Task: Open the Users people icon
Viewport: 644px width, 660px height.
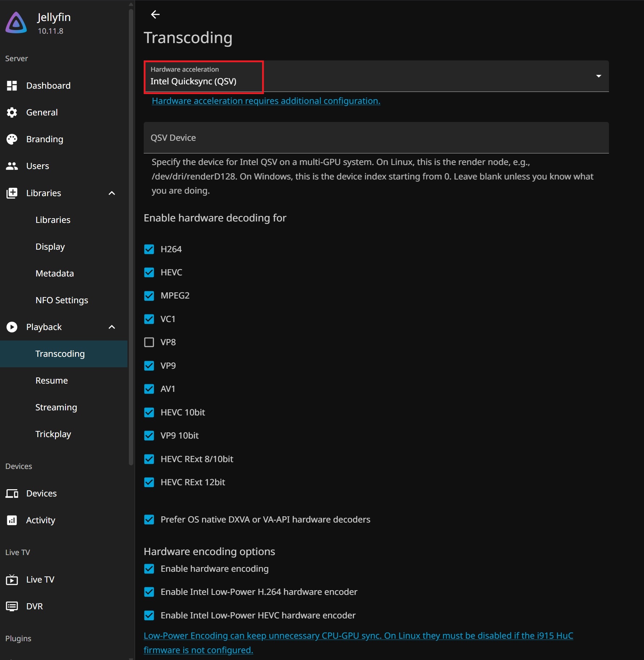Action: (12, 166)
